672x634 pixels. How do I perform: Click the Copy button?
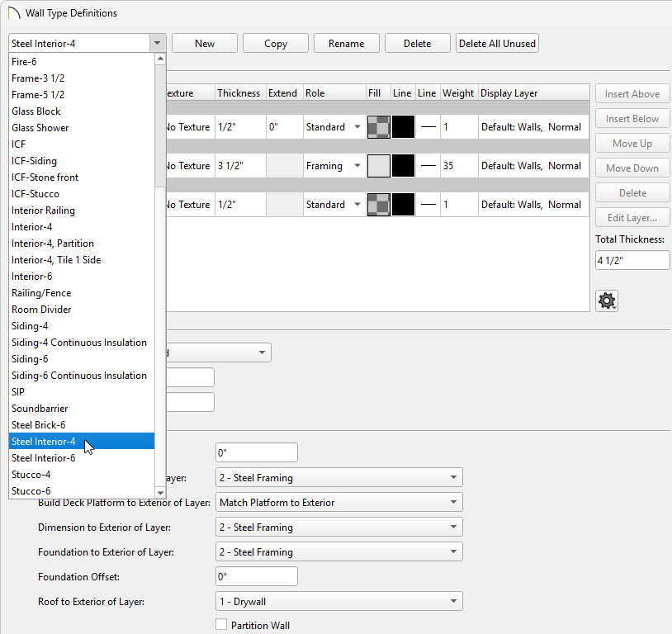pyautogui.click(x=276, y=43)
